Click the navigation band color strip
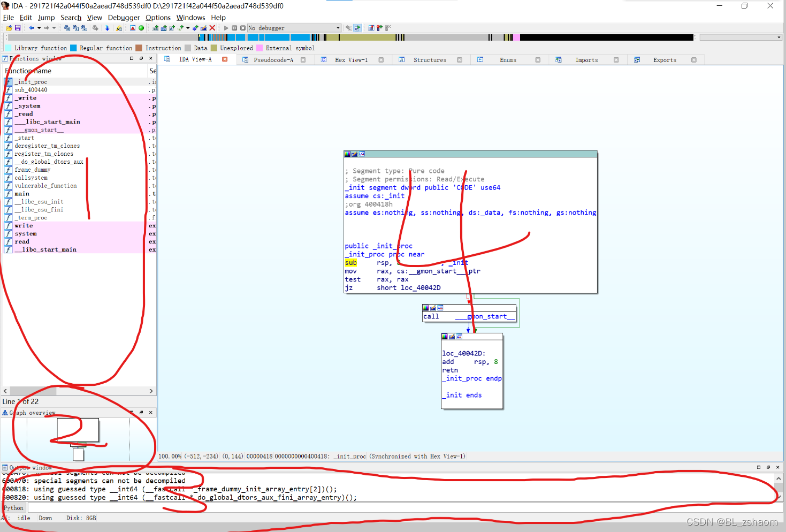This screenshot has height=532, width=786. [x=350, y=37]
